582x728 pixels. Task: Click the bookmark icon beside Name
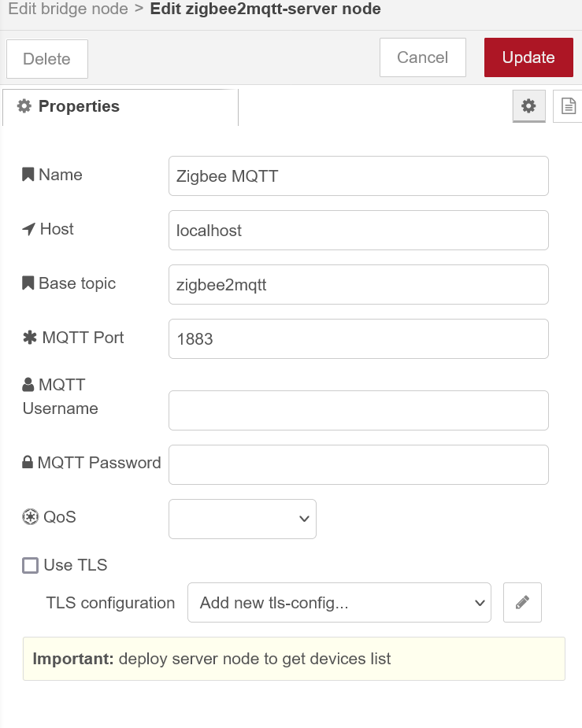coord(28,174)
